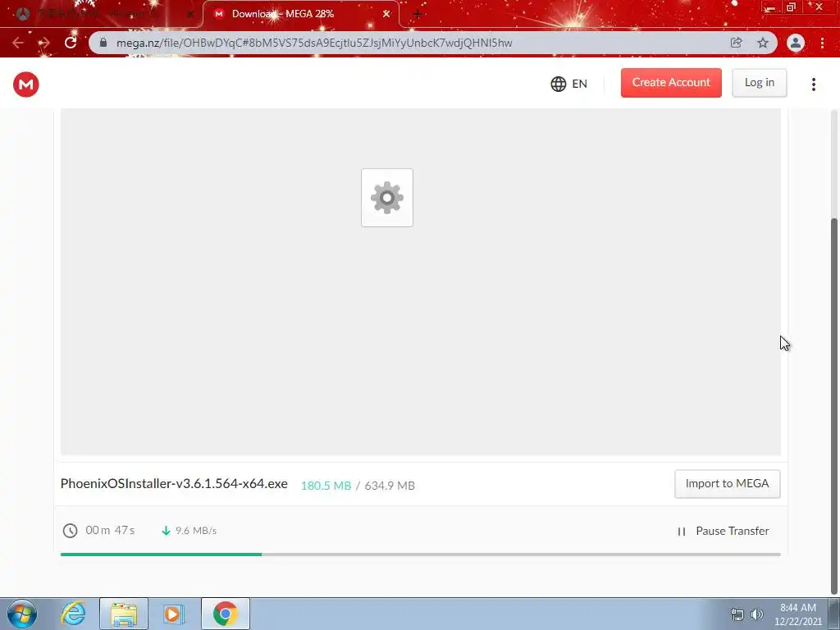Click the browser forward arrow
Screen dimensions: 840x630
click(44, 43)
